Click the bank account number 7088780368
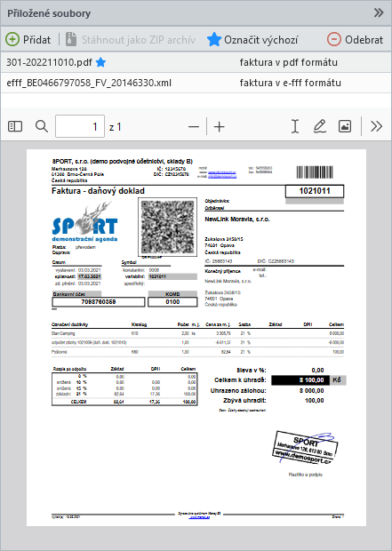Viewport: 392px width, 551px height. point(99,302)
